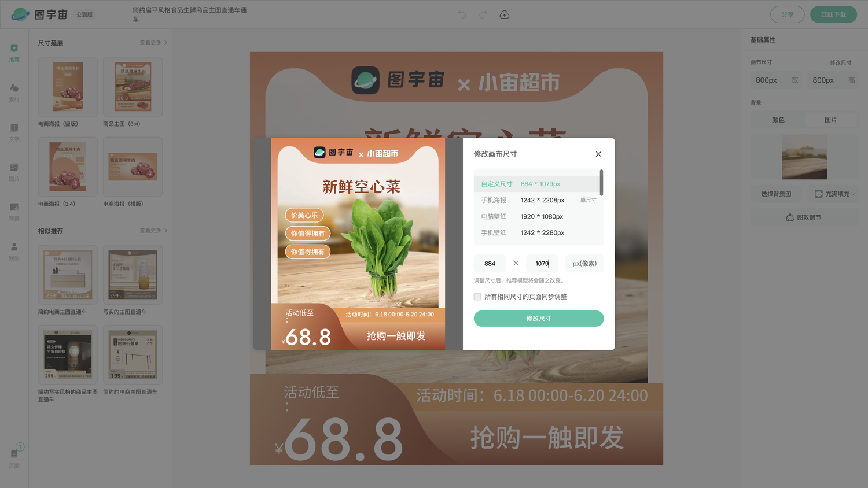The width and height of the screenshot is (868, 488).
Task: Click the × between width and height
Action: [516, 263]
